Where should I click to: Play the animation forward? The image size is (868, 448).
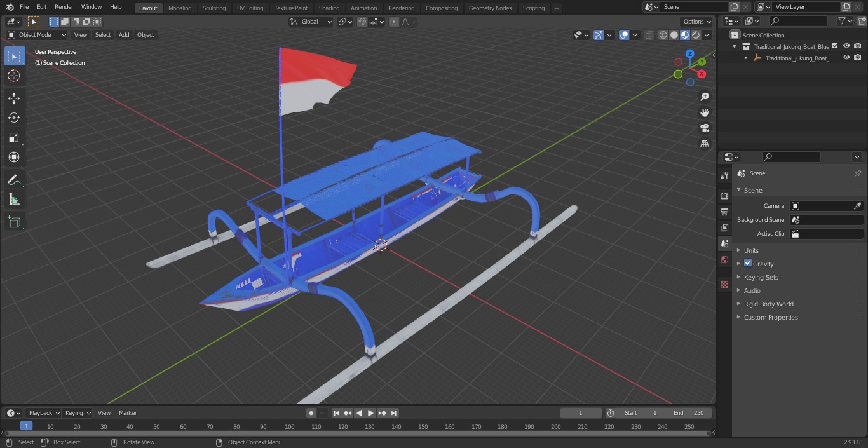370,413
